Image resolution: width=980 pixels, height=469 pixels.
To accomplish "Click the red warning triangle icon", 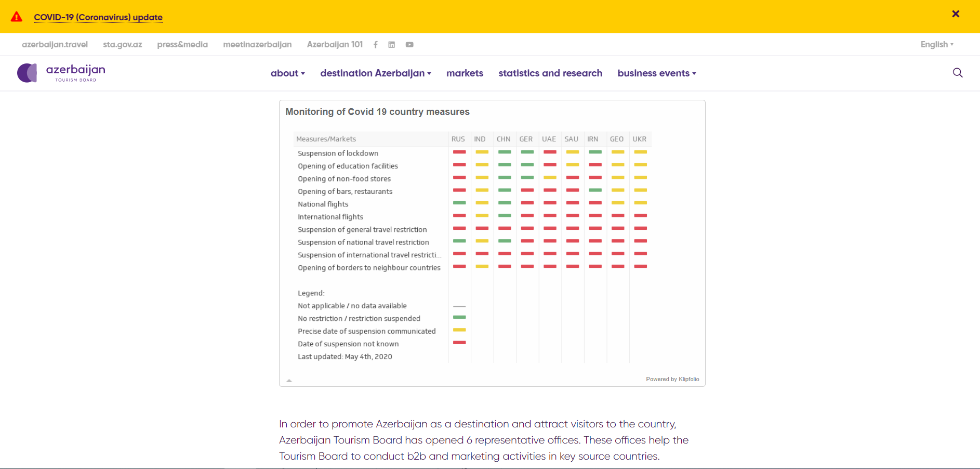I will click(x=17, y=17).
